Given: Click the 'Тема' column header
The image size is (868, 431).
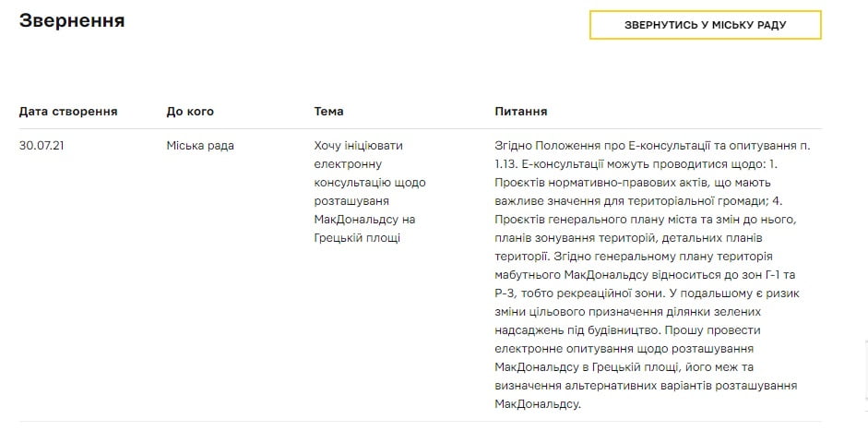Looking at the screenshot, I should coord(328,112).
